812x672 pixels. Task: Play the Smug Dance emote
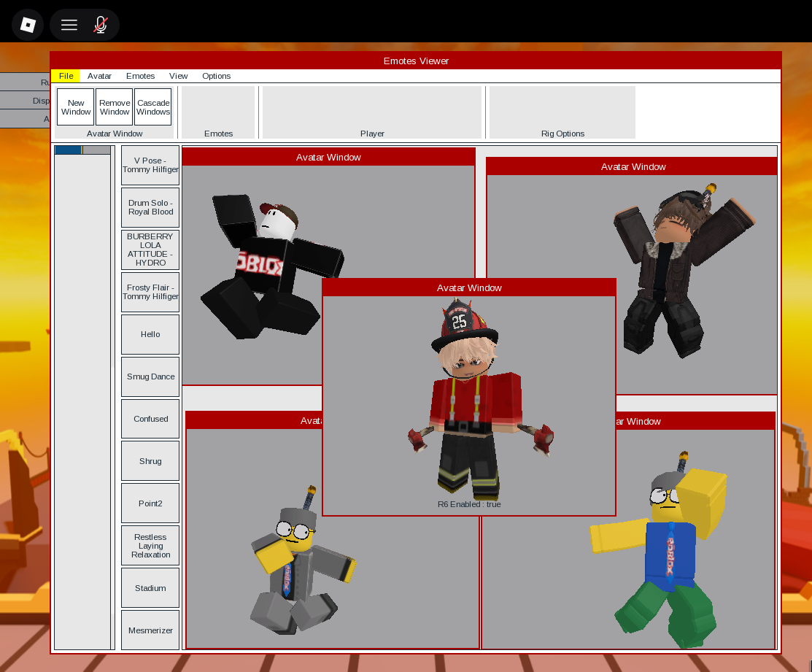pos(150,376)
